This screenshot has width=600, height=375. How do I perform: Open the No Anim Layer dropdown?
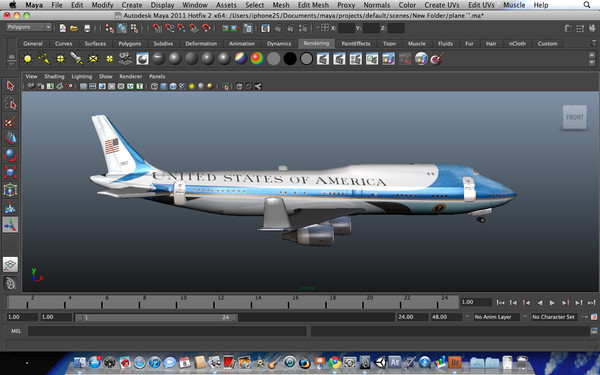tap(496, 317)
